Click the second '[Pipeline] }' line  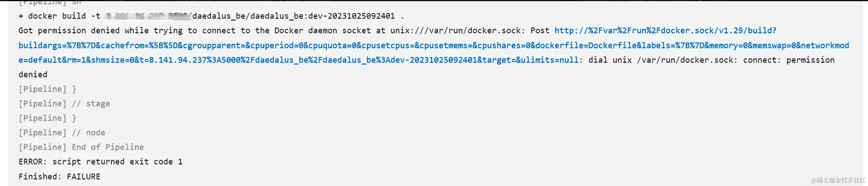coord(47,118)
